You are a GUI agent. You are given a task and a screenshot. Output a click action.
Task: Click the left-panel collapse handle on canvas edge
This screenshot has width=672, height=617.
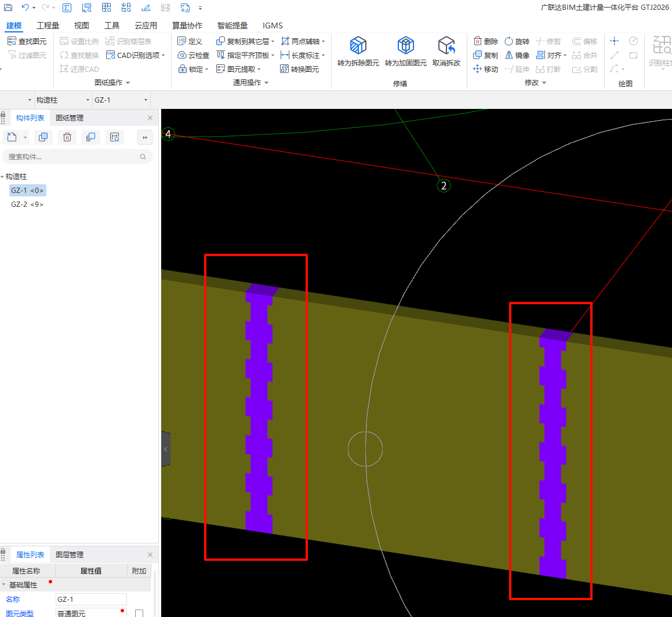coord(166,449)
